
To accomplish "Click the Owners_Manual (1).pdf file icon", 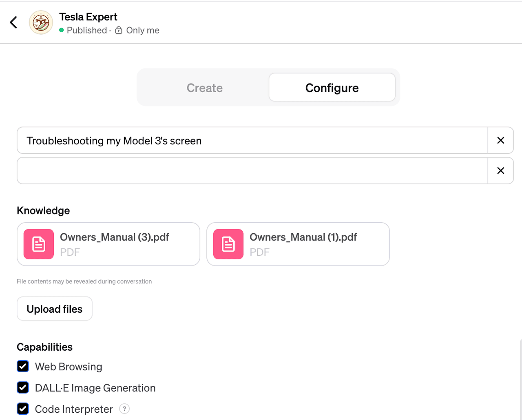I will [x=228, y=244].
